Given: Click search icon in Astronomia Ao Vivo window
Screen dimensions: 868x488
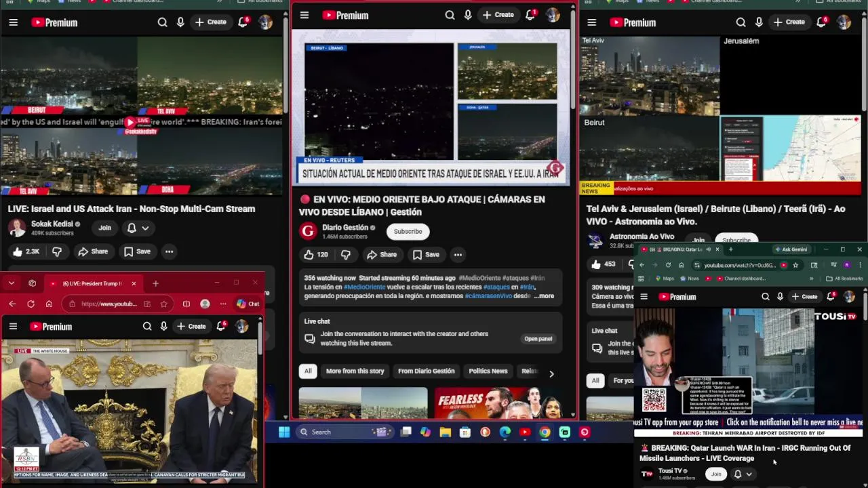Looking at the screenshot, I should coord(741,22).
